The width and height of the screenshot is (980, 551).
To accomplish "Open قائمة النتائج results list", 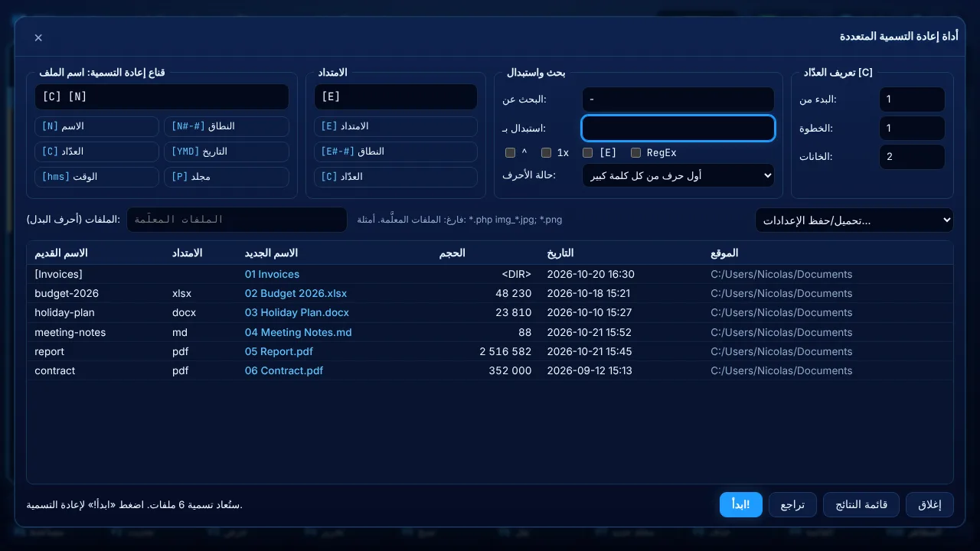I will point(861,505).
